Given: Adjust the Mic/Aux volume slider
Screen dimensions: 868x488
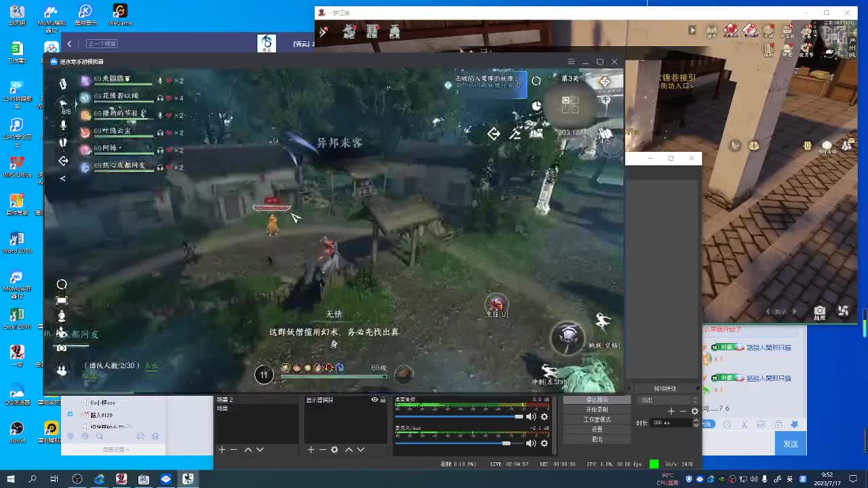Looking at the screenshot, I should (x=460, y=443).
